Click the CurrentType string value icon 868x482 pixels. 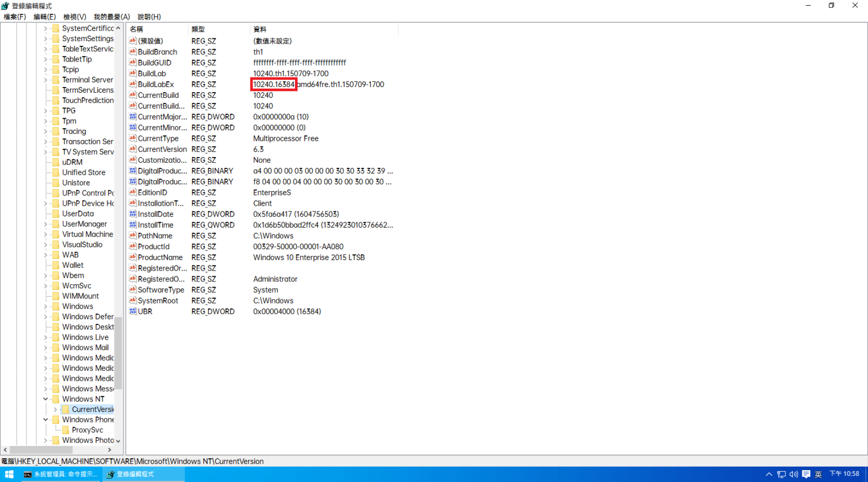133,138
